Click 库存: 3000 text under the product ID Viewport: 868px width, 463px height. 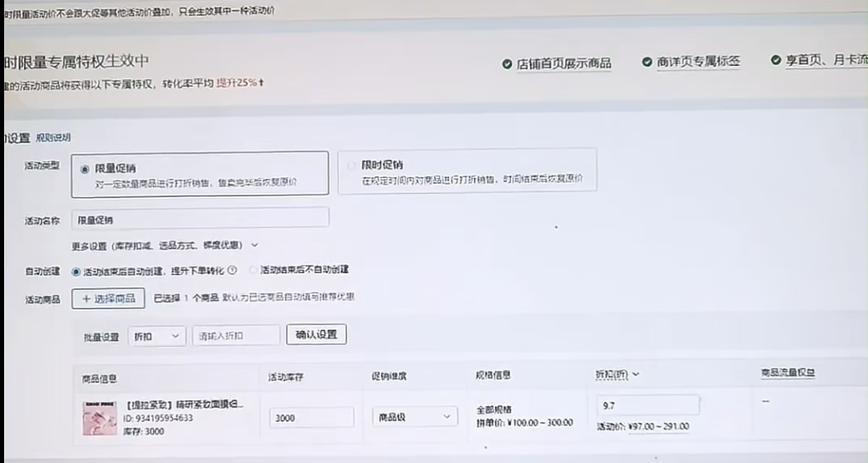[144, 431]
